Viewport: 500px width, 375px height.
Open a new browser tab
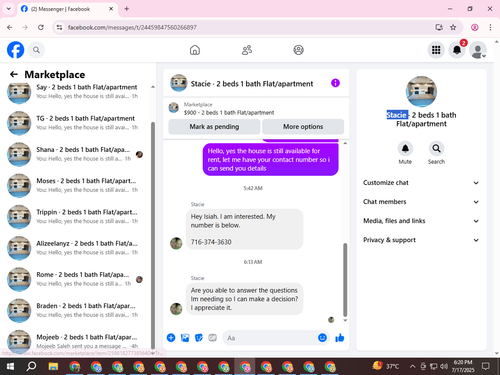point(127,9)
